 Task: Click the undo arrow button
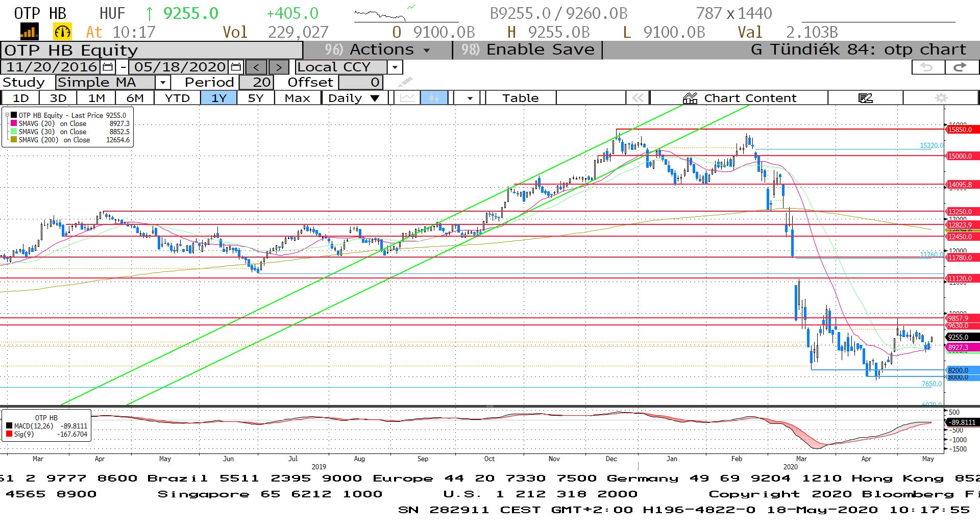click(927, 67)
